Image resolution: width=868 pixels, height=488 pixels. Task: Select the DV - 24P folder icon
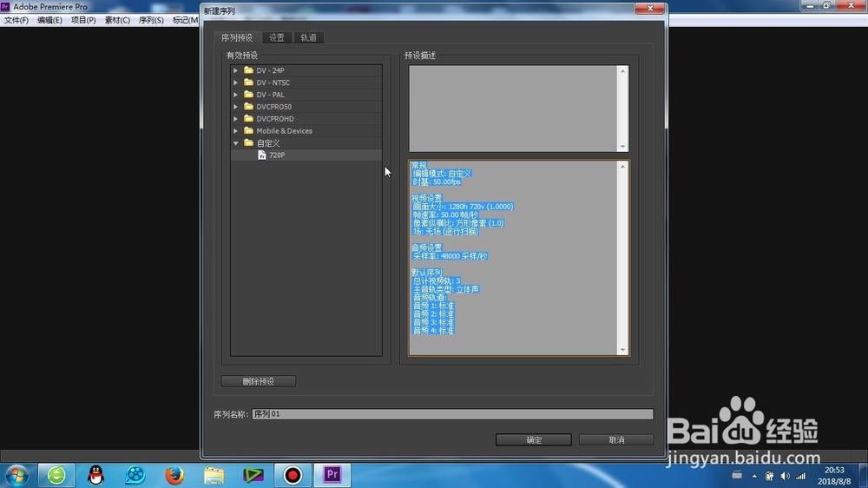tap(248, 70)
